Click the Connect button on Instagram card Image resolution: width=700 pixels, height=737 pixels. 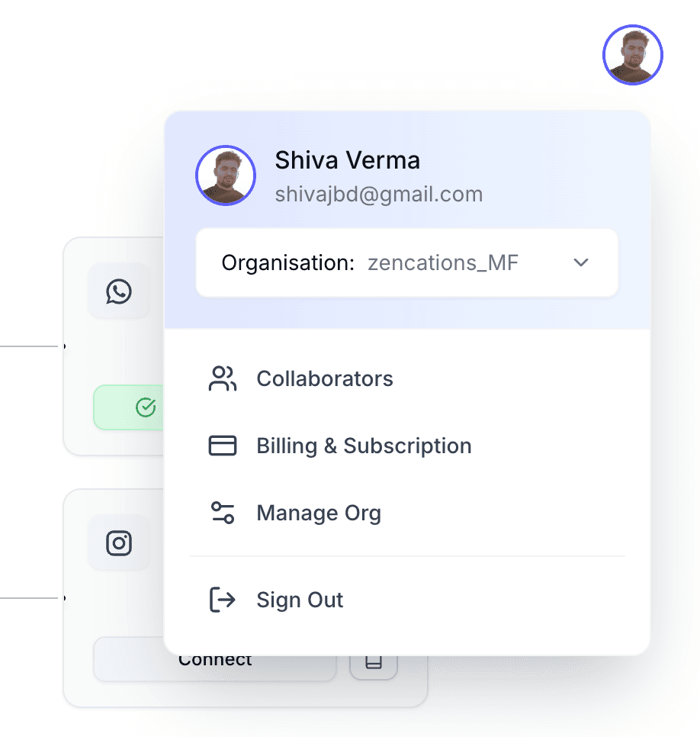click(215, 659)
